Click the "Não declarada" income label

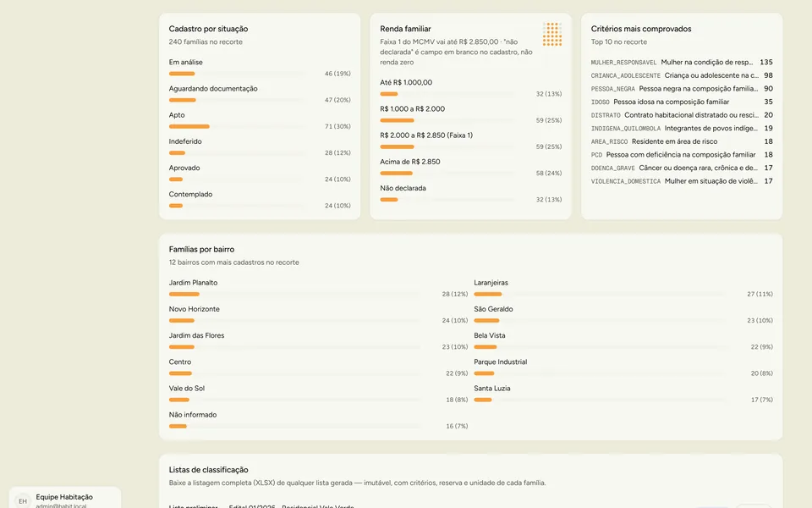(403, 188)
